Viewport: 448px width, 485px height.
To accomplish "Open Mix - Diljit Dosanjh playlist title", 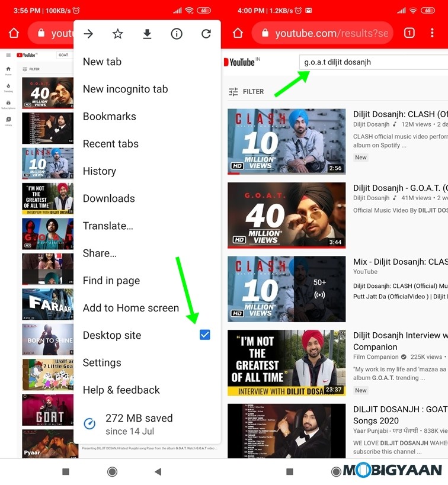I will pyautogui.click(x=401, y=262).
